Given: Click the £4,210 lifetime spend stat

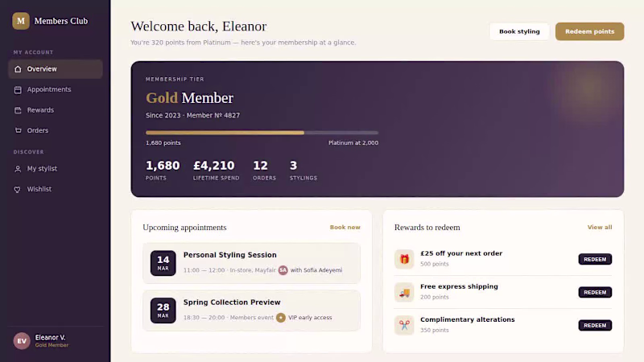Looking at the screenshot, I should [216, 170].
